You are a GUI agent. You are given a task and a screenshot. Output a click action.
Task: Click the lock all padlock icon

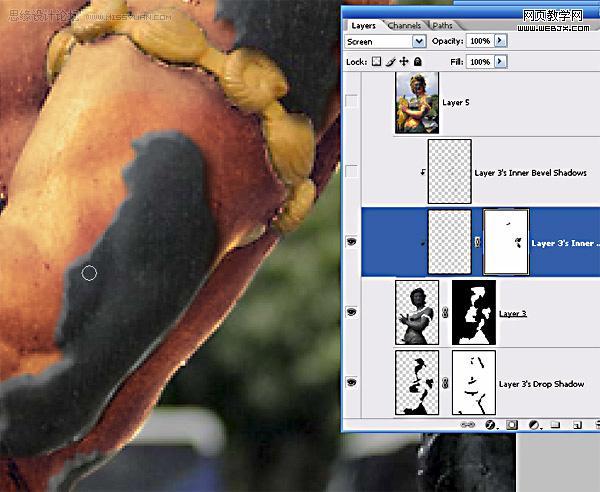(x=417, y=62)
